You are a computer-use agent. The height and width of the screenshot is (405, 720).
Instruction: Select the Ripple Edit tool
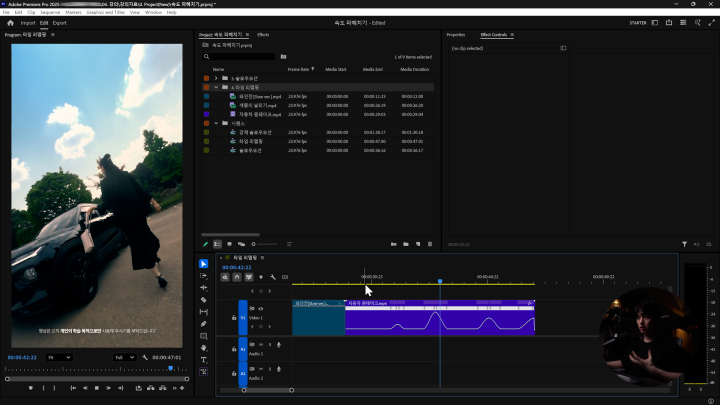tap(204, 288)
